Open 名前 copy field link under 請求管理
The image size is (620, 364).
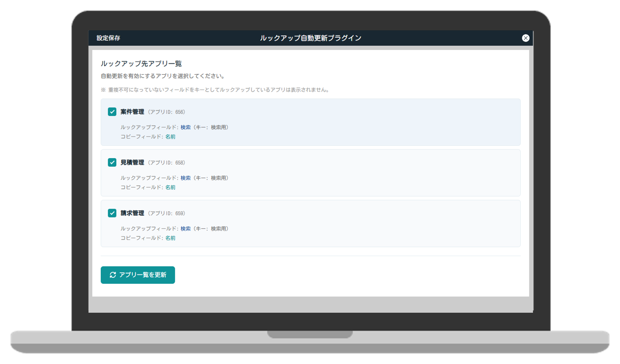tap(170, 238)
